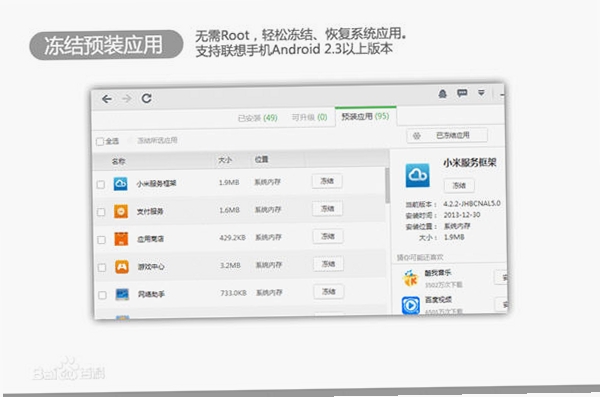Click 冻结 button in the detail panel
Viewport: 600px width, 397px height.
click(459, 186)
